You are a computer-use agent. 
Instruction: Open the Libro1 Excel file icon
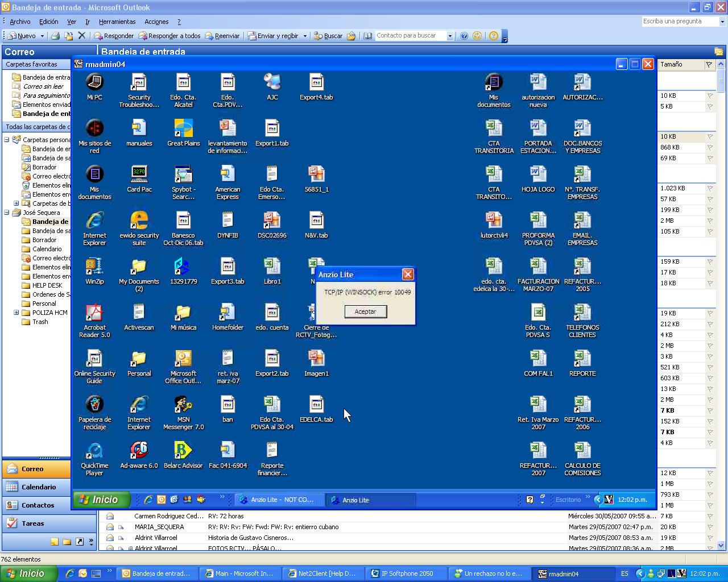(272, 271)
